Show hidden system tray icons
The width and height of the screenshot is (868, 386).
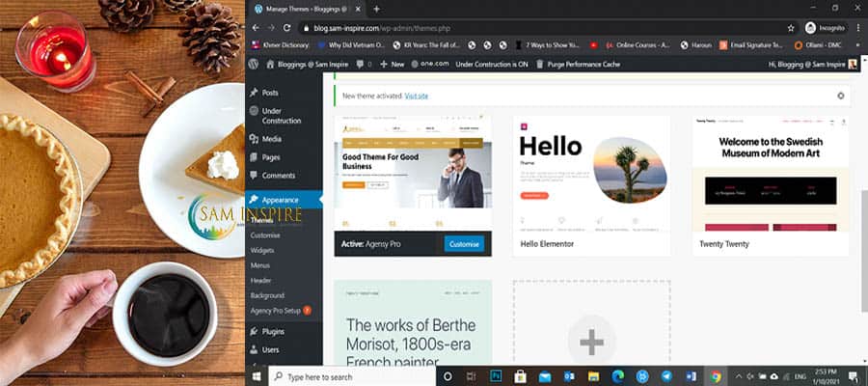(738, 376)
